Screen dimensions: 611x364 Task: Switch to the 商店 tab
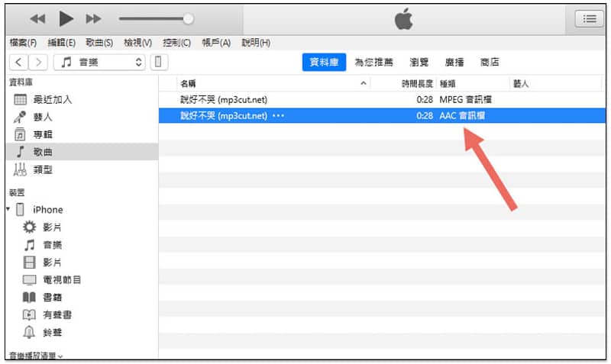490,63
